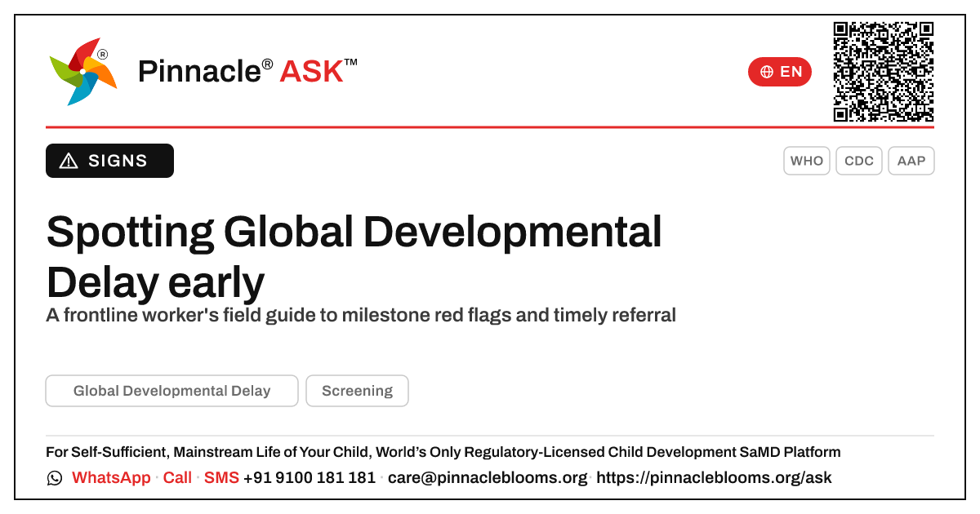Click the care@pinnacleblooms.org email address

pyautogui.click(x=488, y=478)
